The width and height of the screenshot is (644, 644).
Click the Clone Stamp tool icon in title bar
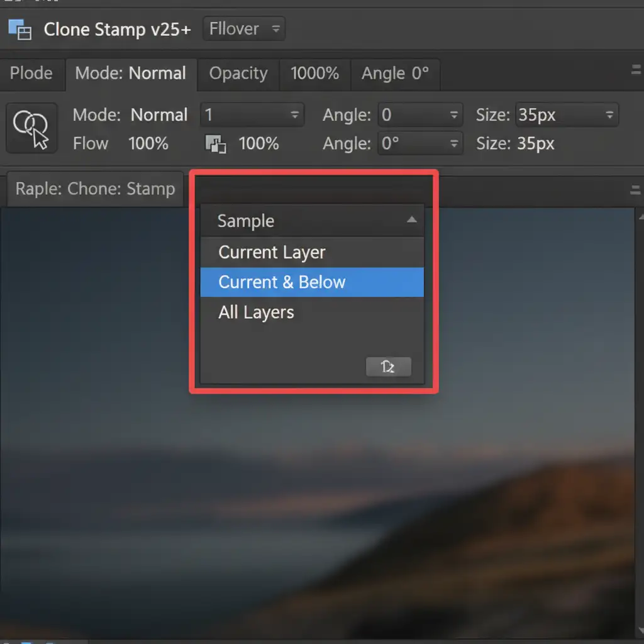tap(19, 29)
